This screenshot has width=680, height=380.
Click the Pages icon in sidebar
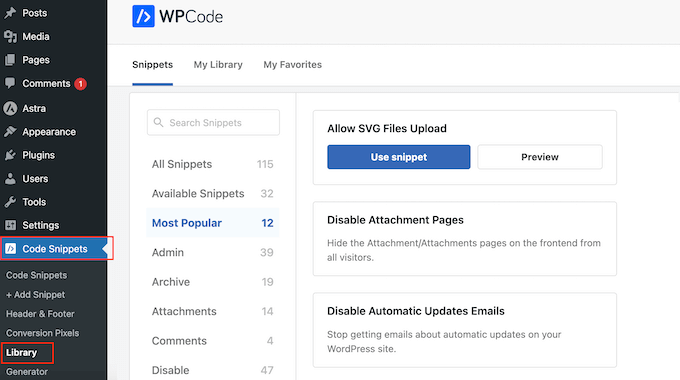coord(10,60)
